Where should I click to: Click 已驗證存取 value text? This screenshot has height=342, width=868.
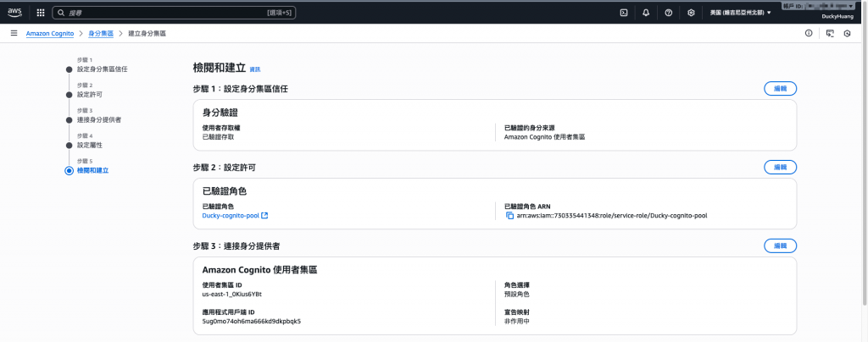[218, 137]
